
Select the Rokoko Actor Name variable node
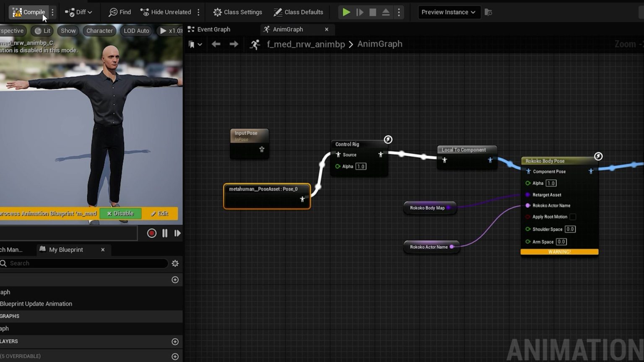click(431, 247)
